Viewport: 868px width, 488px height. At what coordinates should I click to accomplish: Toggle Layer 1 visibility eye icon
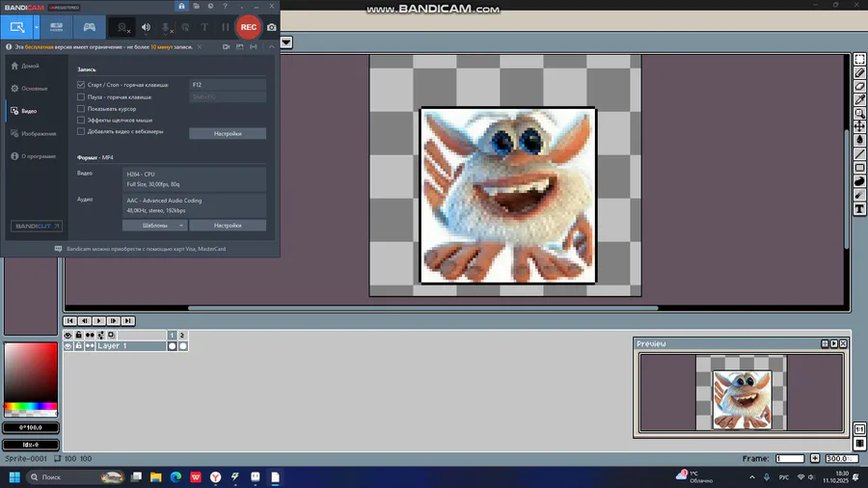tap(68, 346)
